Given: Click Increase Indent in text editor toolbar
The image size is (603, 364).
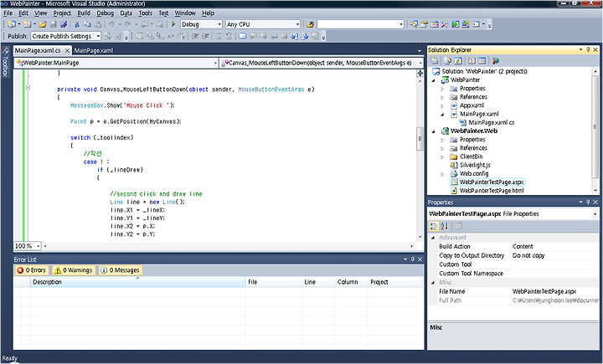Looking at the screenshot, I should (206, 36).
